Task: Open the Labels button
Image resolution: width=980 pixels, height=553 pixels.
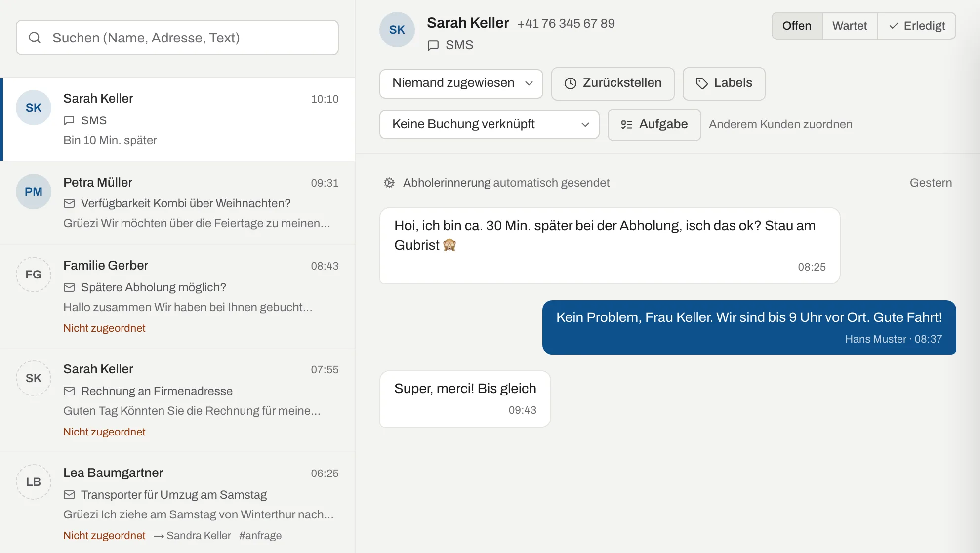Action: click(x=724, y=83)
